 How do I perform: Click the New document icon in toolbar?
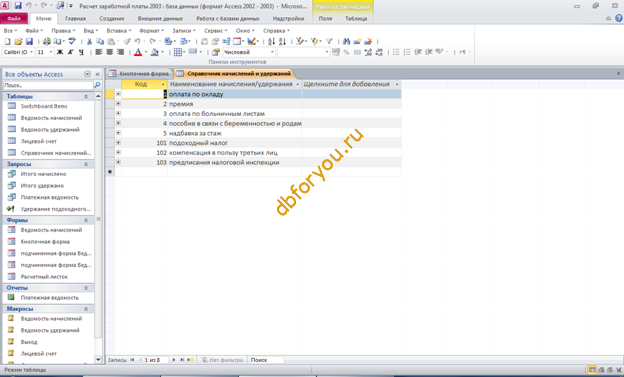[x=8, y=41]
